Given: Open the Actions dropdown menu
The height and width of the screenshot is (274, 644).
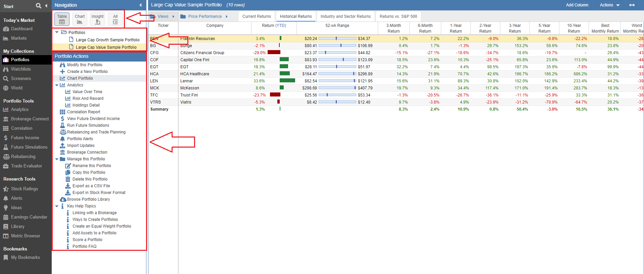Looking at the screenshot, I should [x=609, y=5].
